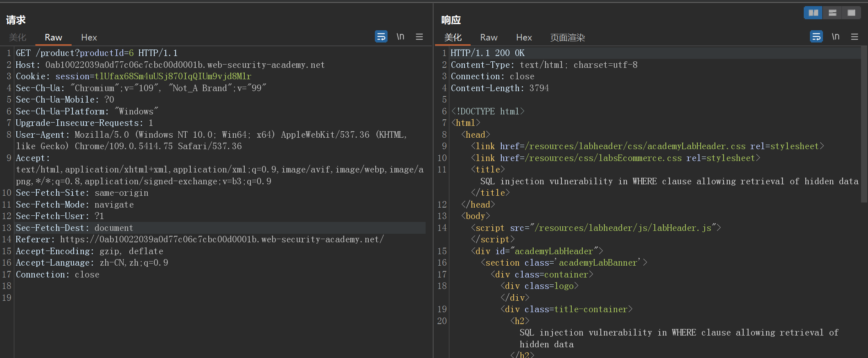Open response panel hamburger options menu

854,37
